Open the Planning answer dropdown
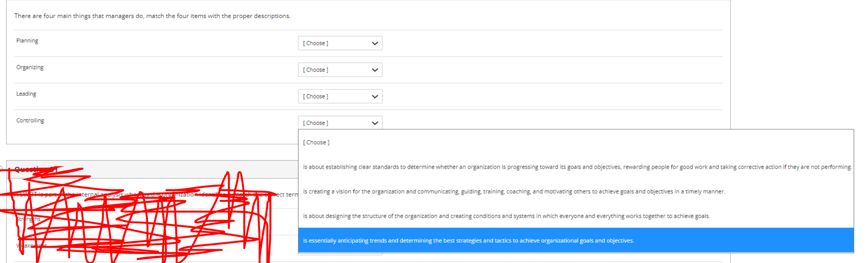The height and width of the screenshot is (263, 868). (x=340, y=43)
